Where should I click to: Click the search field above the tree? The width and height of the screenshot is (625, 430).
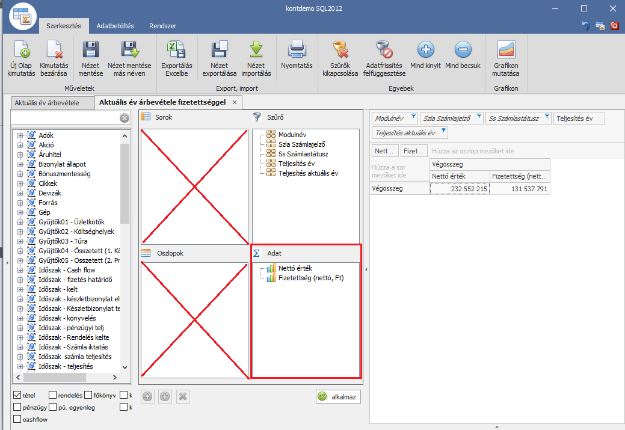(x=65, y=118)
